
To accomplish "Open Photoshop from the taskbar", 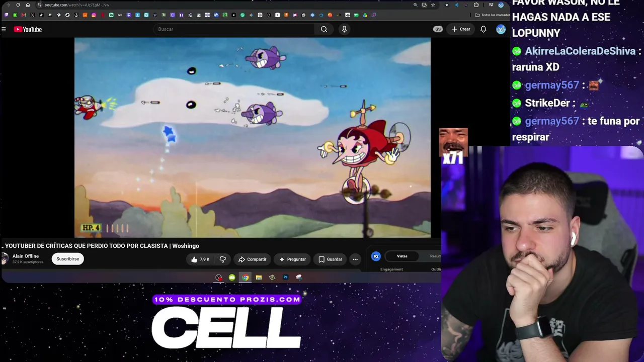I will pos(285,278).
